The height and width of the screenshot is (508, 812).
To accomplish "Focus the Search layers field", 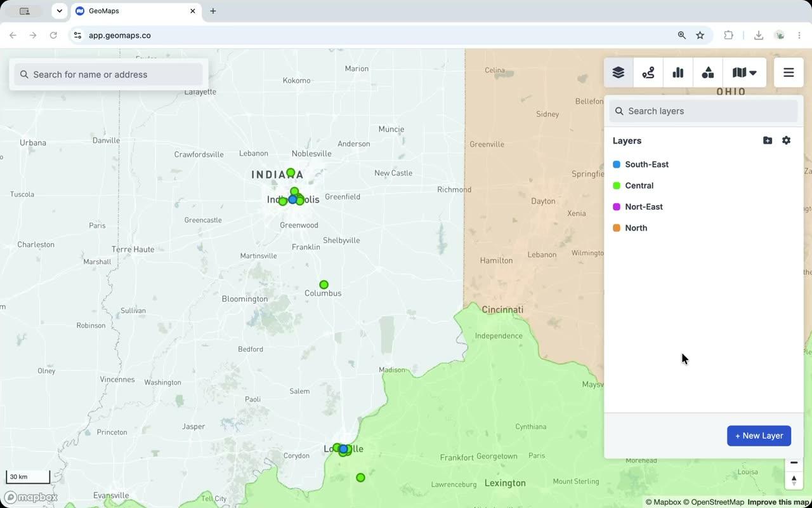I will (704, 111).
